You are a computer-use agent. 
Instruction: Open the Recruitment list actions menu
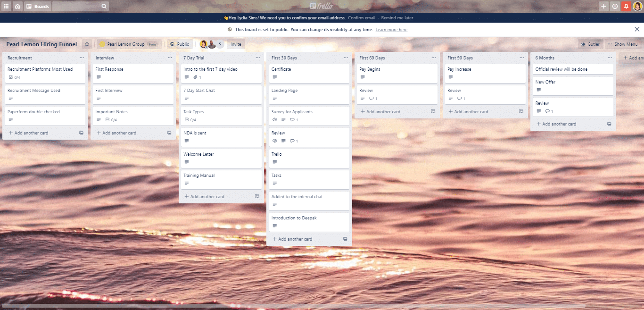tap(82, 58)
